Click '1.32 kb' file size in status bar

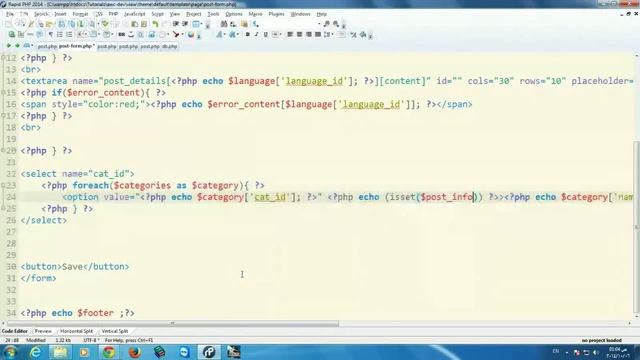63,340
